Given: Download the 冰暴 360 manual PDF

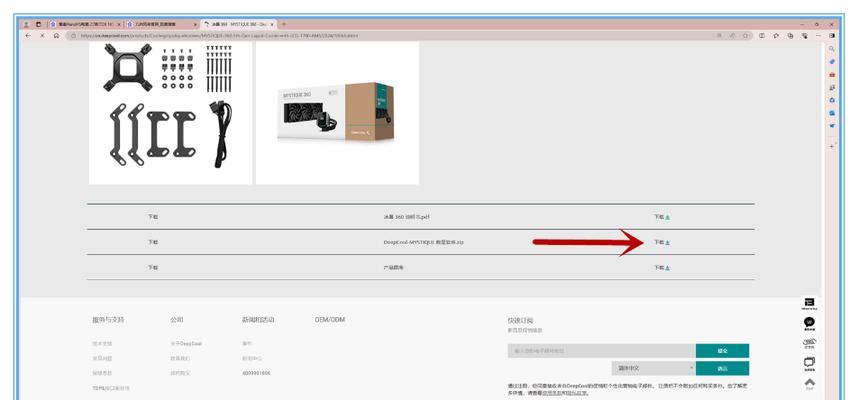Looking at the screenshot, I should [662, 217].
